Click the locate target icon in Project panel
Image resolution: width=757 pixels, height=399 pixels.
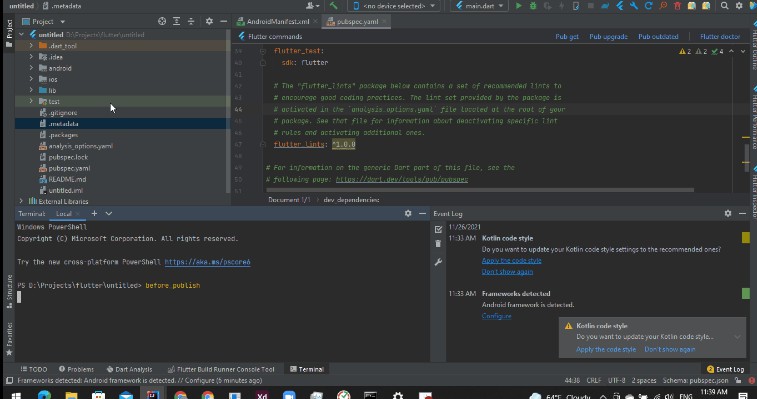pos(162,21)
